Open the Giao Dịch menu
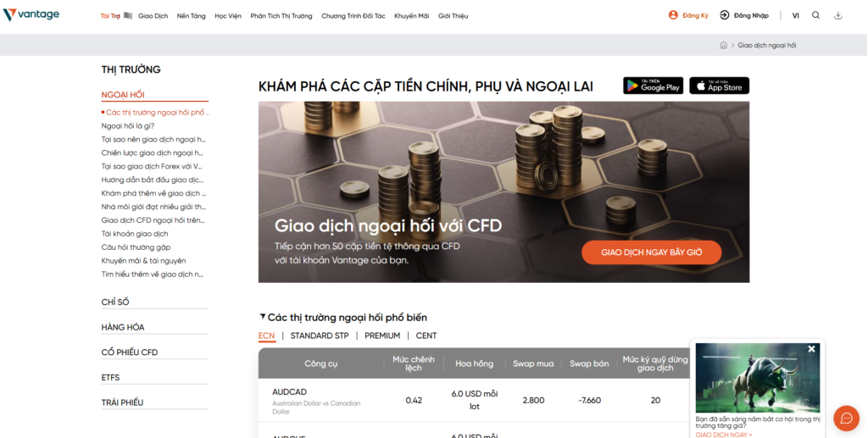Screen dimensions: 868x438 click(153, 16)
